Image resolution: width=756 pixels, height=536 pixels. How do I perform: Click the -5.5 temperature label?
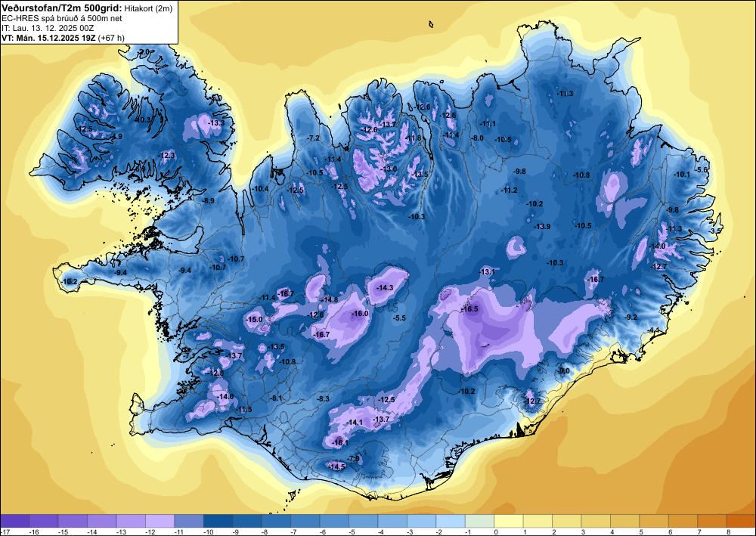[x=400, y=318]
